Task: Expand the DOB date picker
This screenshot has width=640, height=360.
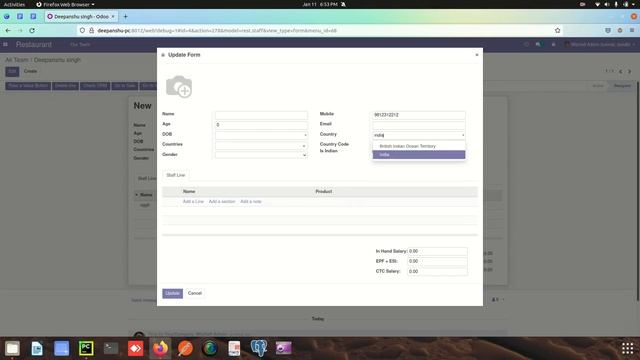Action: pos(305,135)
